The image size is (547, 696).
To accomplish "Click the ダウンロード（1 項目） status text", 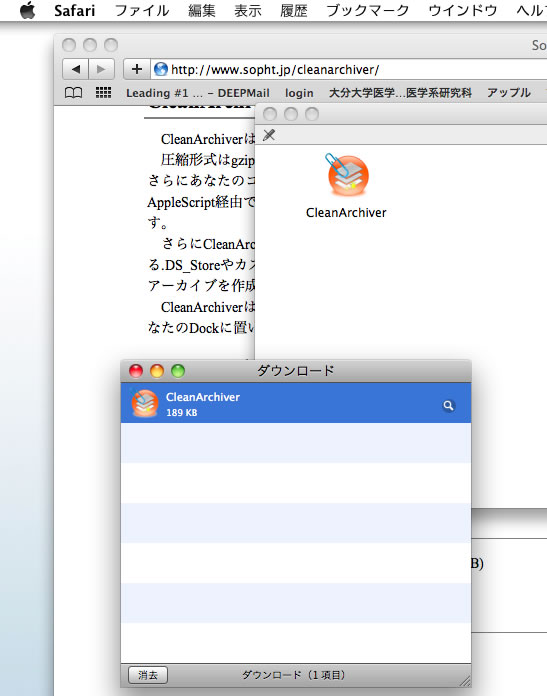I will [293, 675].
